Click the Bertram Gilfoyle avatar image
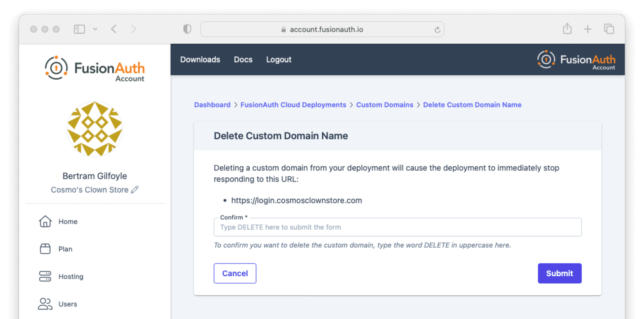 tap(95, 129)
